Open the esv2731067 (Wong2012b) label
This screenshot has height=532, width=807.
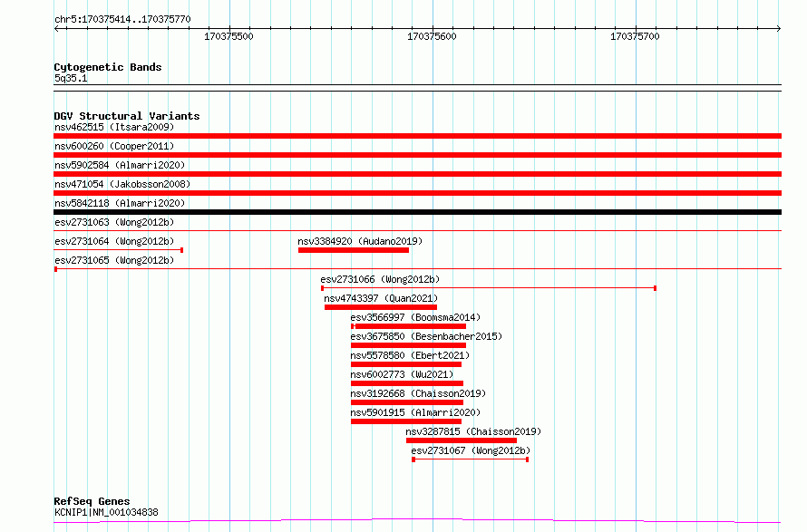(471, 450)
